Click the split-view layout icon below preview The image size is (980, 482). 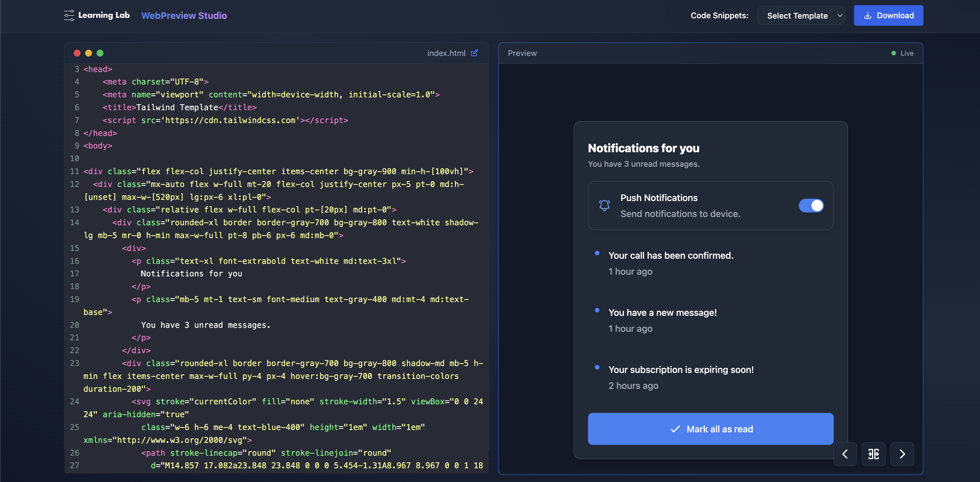tap(873, 454)
